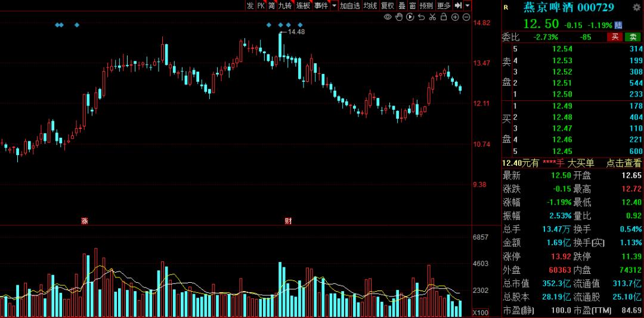
Task: Click the 简 toolbar button
Action: coord(272,5)
